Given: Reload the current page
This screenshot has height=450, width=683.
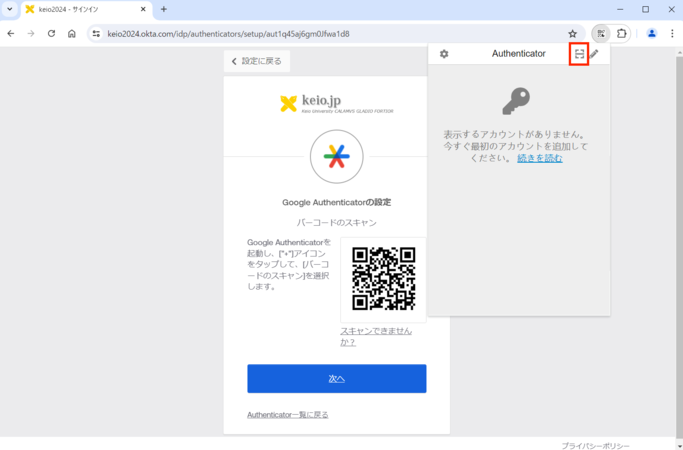Looking at the screenshot, I should [x=51, y=34].
